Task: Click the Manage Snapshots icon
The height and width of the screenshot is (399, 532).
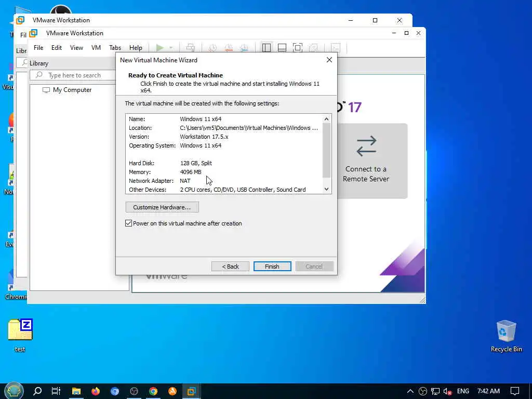Action: (x=244, y=48)
